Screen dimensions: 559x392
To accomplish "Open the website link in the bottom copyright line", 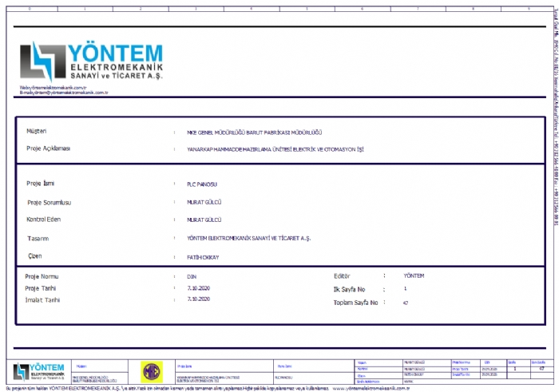I will pyautogui.click(x=371, y=389).
